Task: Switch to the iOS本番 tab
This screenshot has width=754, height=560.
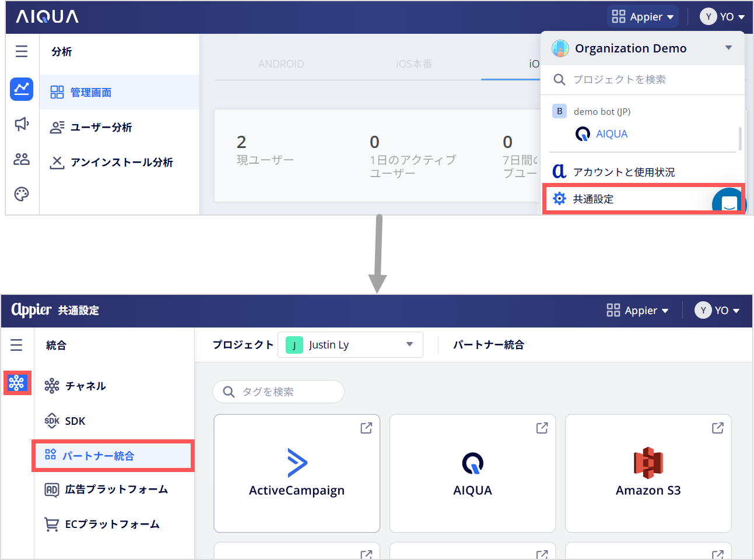Action: [x=414, y=64]
